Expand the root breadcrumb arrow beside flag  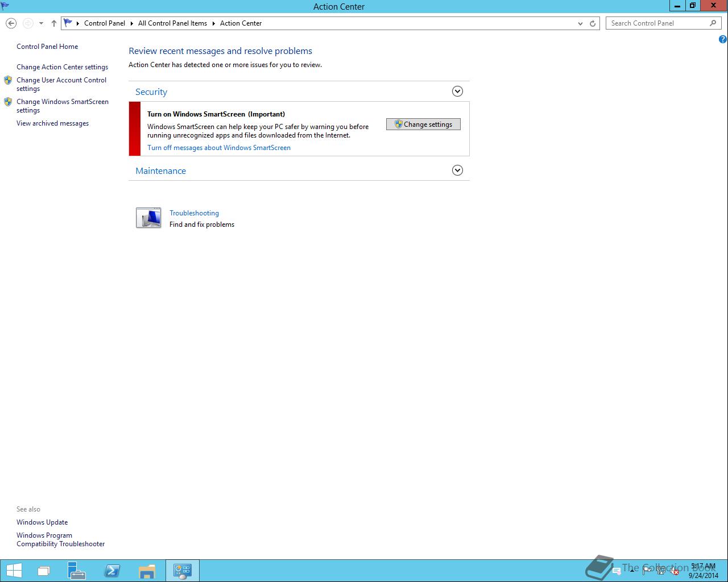[78, 23]
